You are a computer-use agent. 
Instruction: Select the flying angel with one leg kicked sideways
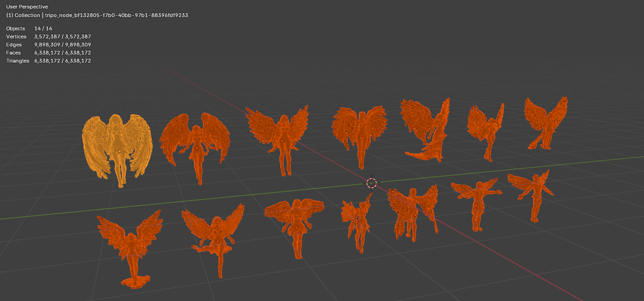[213, 241]
